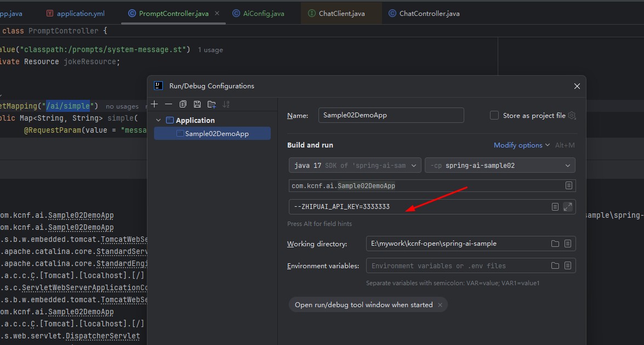Viewport: 644px width, 345px height.
Task: Browse for working directory folder icon
Action: pos(555,244)
